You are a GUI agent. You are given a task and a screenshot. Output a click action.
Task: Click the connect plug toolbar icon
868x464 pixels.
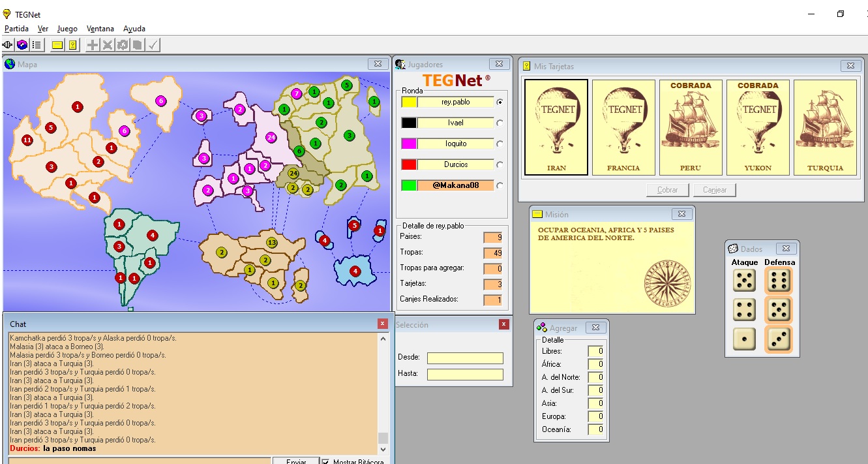(8, 45)
